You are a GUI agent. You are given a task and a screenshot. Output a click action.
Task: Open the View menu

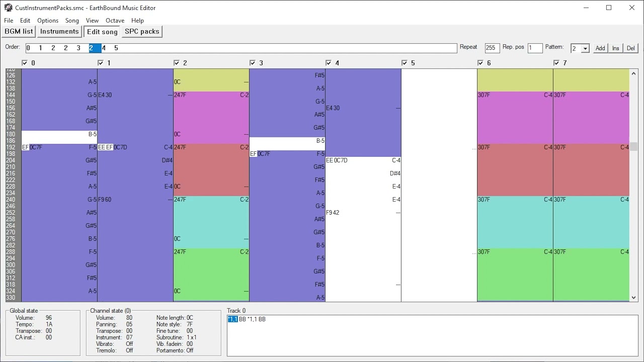[x=92, y=21]
